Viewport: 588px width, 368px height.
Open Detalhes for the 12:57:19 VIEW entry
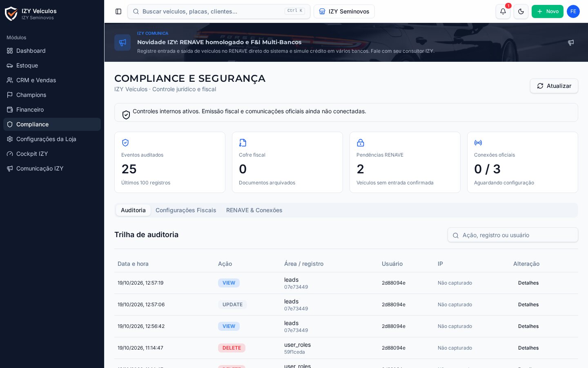click(528, 283)
